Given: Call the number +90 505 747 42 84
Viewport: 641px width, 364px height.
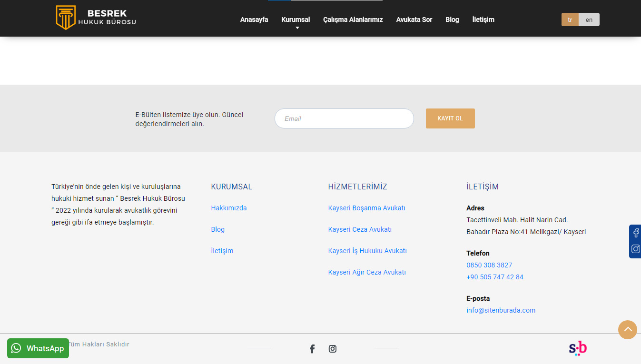Looking at the screenshot, I should coord(495,277).
